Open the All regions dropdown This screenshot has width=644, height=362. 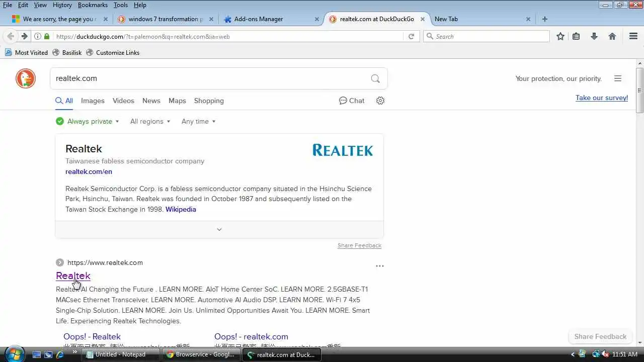[x=150, y=121]
